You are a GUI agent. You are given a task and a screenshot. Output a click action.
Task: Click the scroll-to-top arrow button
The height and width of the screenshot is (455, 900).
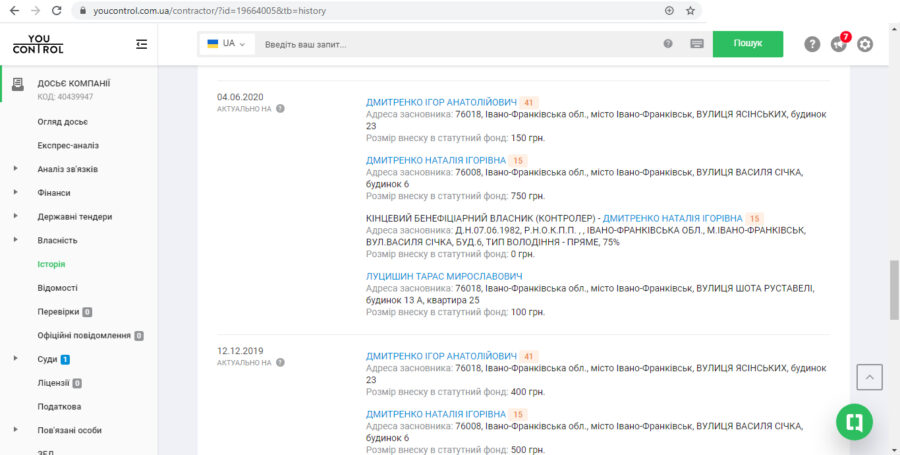pos(869,377)
